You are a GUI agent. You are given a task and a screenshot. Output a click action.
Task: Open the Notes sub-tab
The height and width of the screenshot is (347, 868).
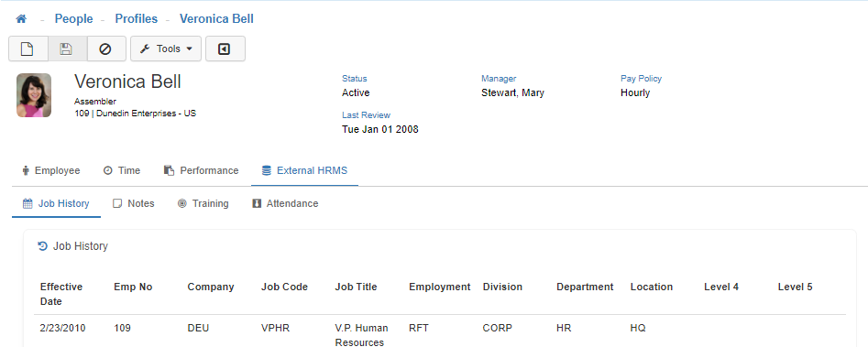tap(134, 203)
